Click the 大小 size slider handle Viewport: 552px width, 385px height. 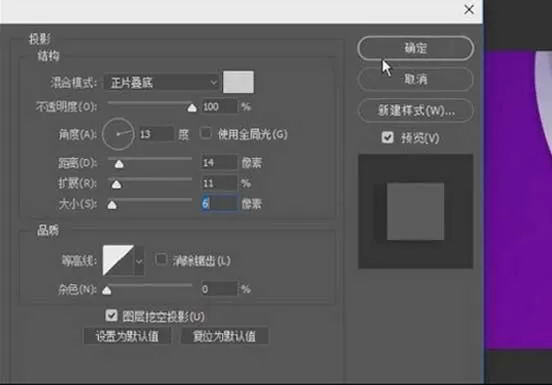[x=112, y=205]
